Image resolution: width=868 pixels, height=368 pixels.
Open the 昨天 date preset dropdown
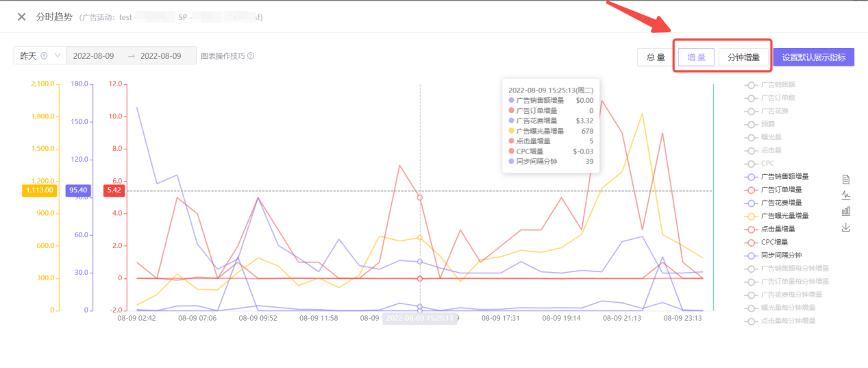click(x=40, y=56)
